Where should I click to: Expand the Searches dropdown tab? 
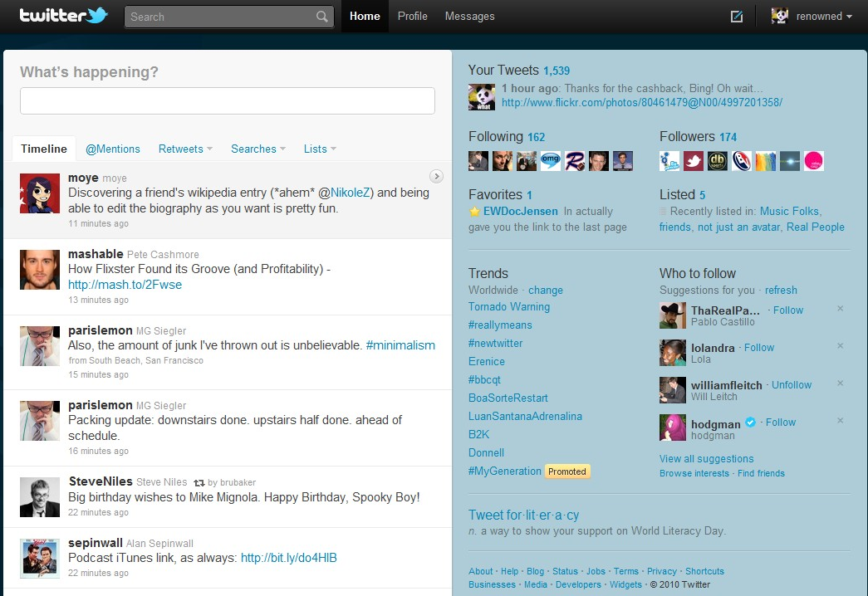[x=258, y=149]
